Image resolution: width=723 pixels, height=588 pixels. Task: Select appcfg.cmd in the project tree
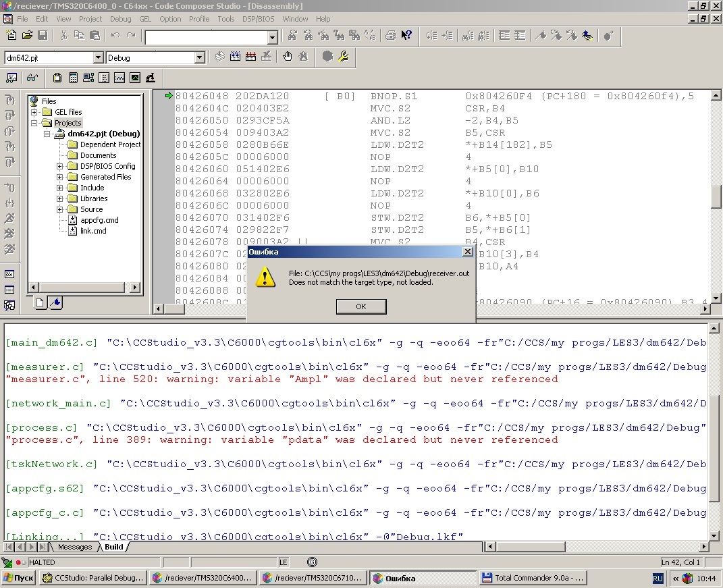pyautogui.click(x=99, y=220)
